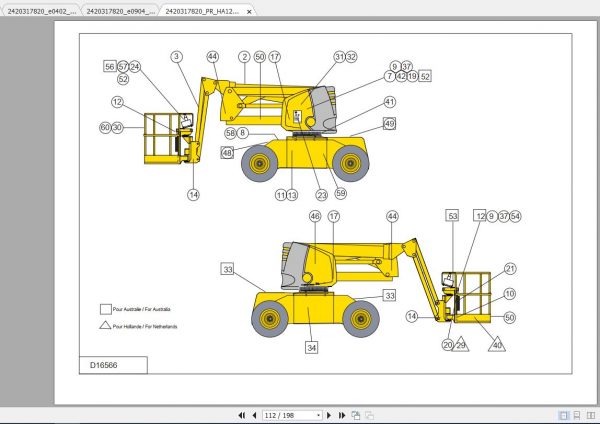Click callout number 31
The width and height of the screenshot is (600, 424).
[x=339, y=57]
